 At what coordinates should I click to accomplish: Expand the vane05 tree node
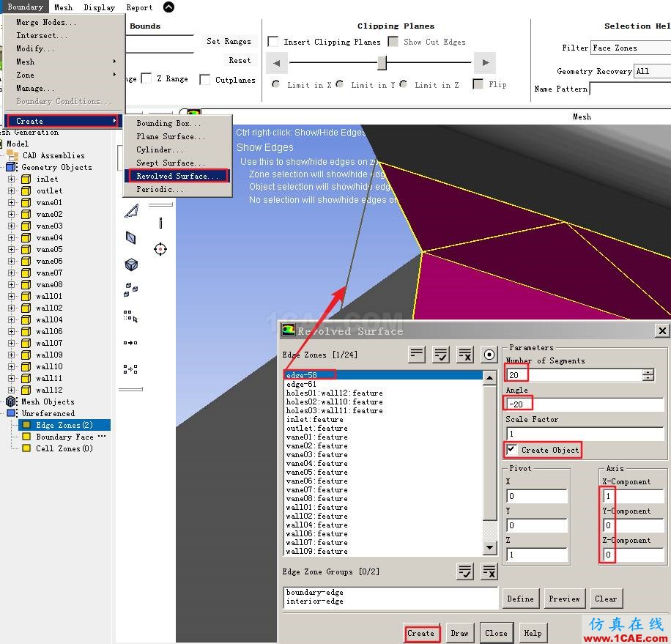[12, 249]
